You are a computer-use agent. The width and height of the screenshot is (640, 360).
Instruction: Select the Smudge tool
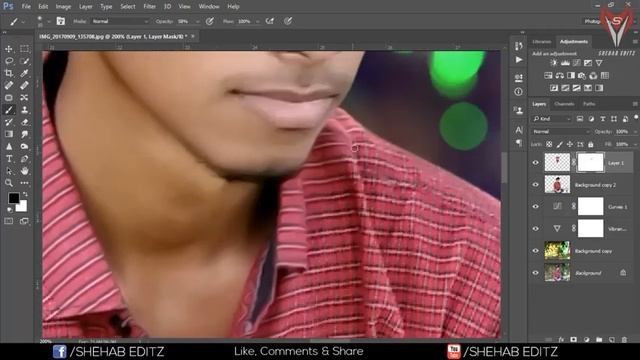24,134
